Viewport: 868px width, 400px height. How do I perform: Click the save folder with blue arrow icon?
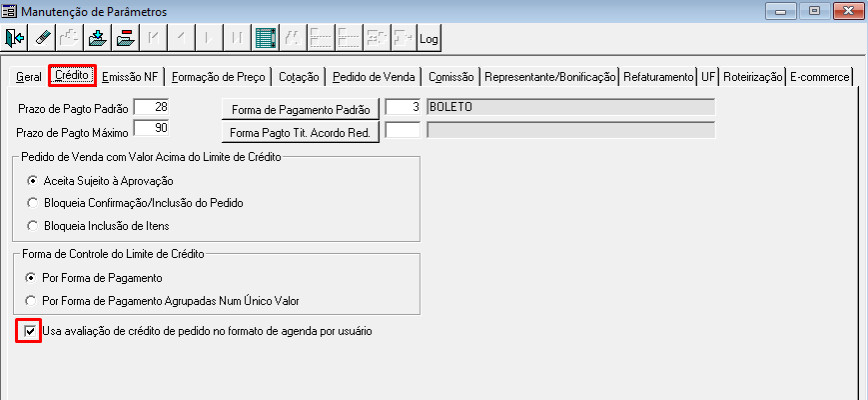tap(98, 38)
